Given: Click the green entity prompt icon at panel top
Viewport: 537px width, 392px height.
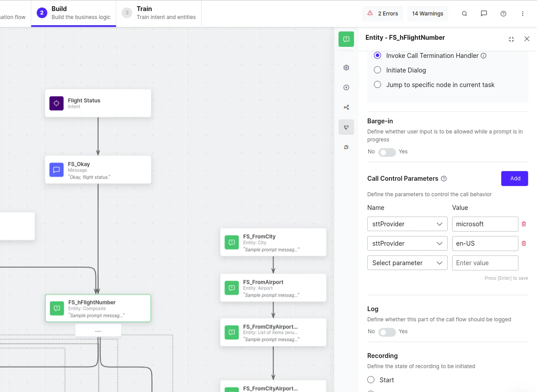Looking at the screenshot, I should [346, 39].
